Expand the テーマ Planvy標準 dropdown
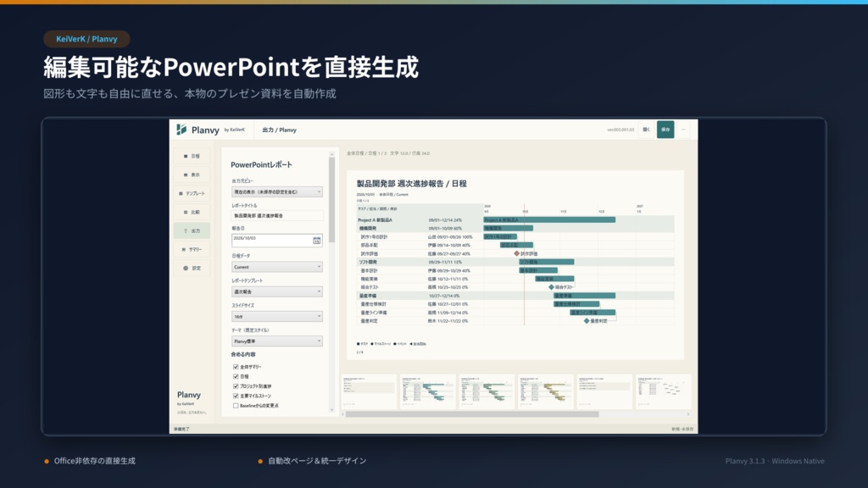This screenshot has height=488, width=868. click(277, 341)
